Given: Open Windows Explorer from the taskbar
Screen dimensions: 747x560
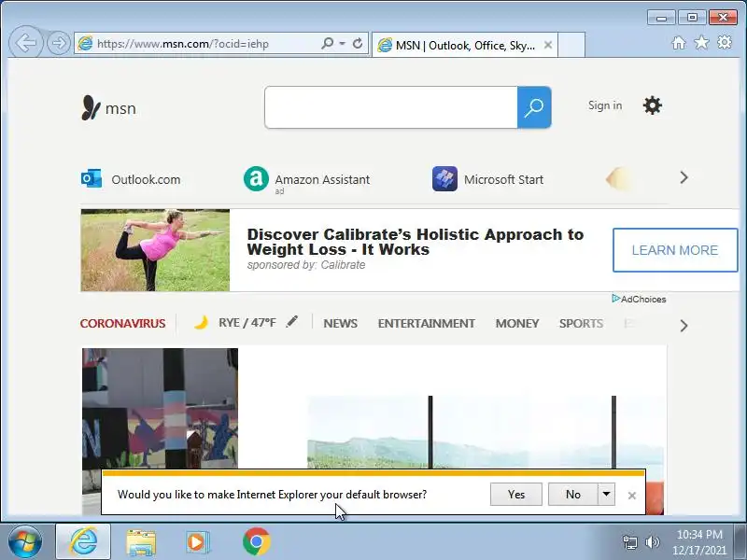Looking at the screenshot, I should tap(141, 542).
